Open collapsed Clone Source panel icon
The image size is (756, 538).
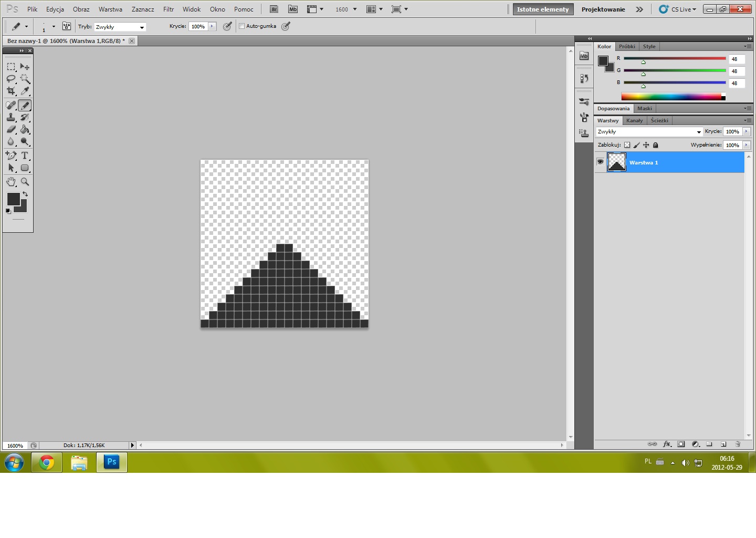point(584,133)
